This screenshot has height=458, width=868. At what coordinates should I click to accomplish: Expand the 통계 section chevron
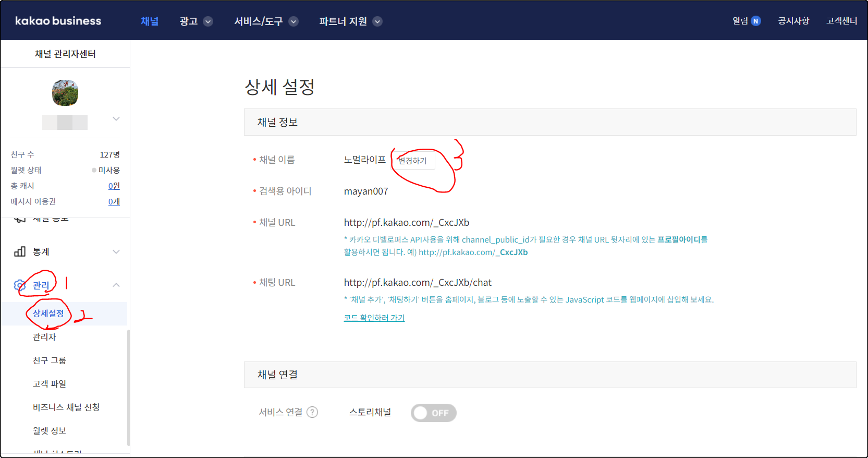click(116, 251)
